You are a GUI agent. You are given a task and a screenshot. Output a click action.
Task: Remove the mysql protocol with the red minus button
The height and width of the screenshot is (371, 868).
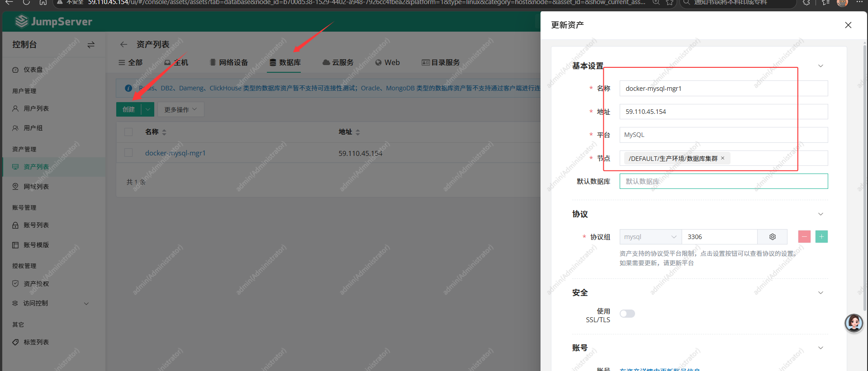[x=804, y=237]
